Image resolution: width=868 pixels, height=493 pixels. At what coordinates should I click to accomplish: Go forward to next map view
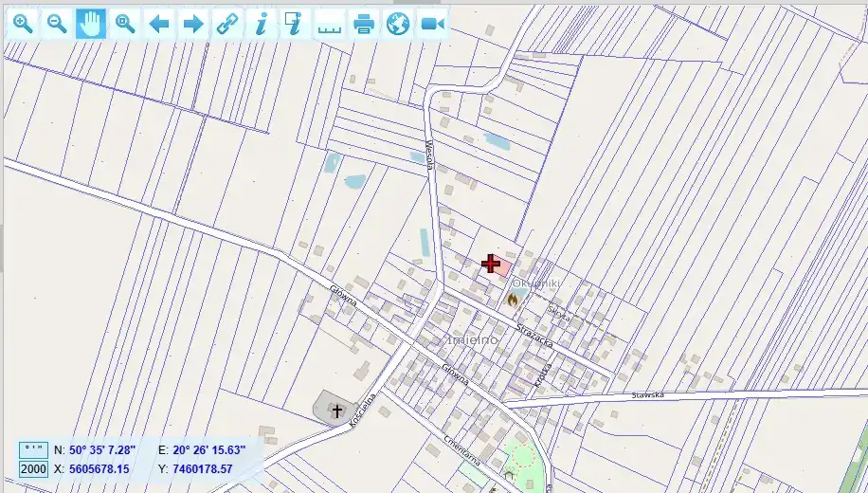193,24
